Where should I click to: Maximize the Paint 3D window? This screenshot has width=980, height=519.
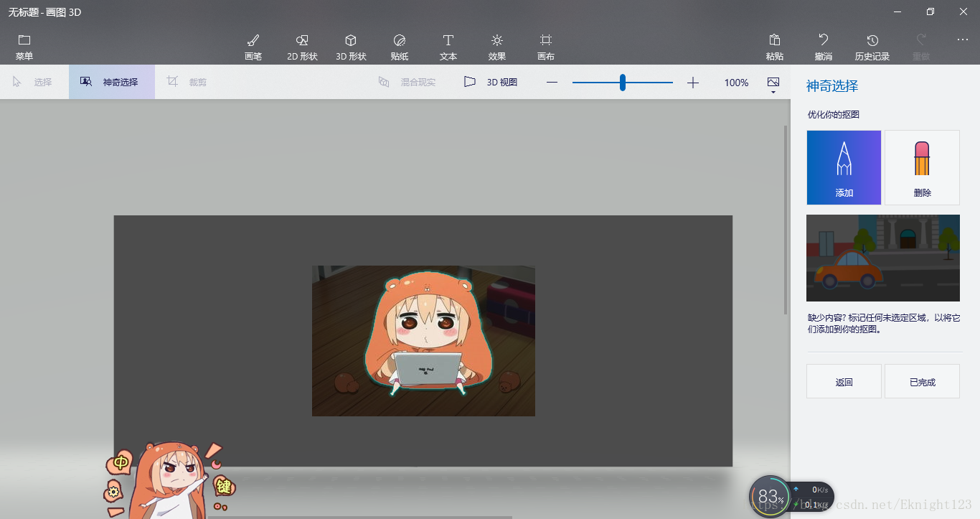point(930,11)
